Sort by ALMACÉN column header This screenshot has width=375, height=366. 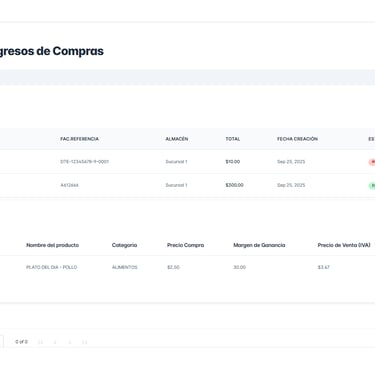[x=177, y=139]
